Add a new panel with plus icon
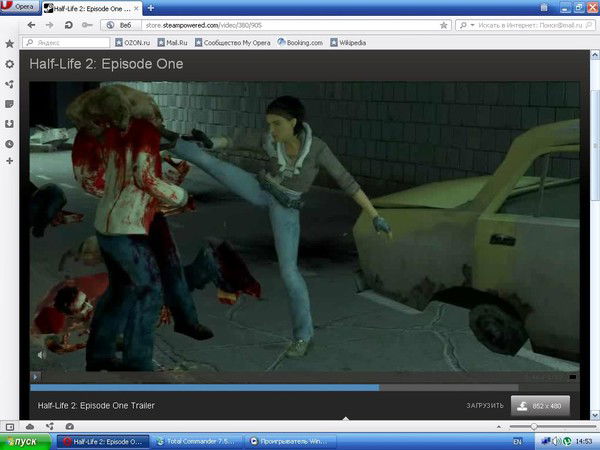This screenshot has width=600, height=450. pyautogui.click(x=9, y=161)
